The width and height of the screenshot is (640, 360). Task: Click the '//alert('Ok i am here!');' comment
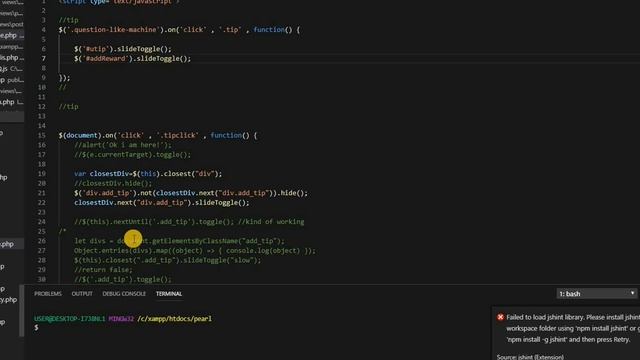(122, 145)
